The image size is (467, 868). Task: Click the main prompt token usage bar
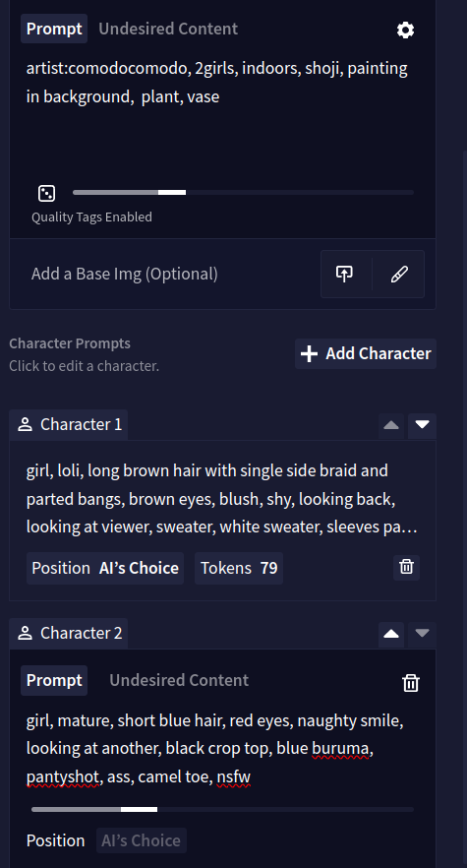pyautogui.click(x=243, y=193)
